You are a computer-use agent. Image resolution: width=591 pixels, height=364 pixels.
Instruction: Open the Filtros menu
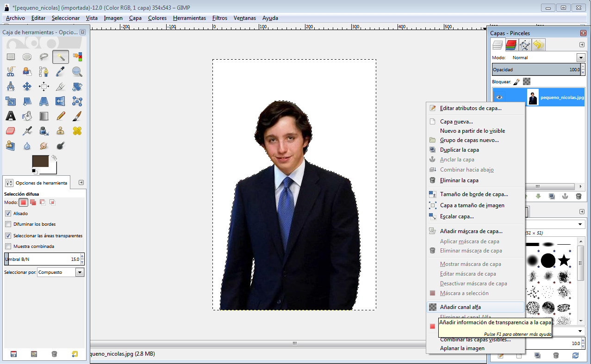click(220, 18)
